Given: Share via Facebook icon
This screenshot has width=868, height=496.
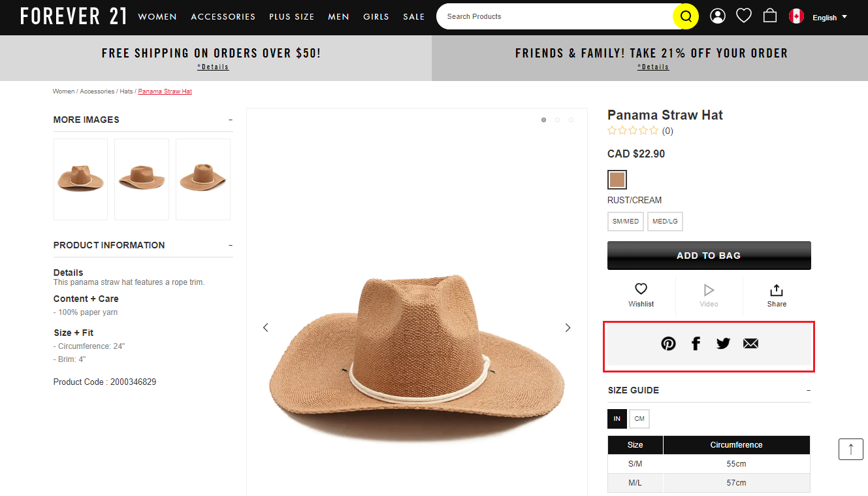Looking at the screenshot, I should (696, 344).
